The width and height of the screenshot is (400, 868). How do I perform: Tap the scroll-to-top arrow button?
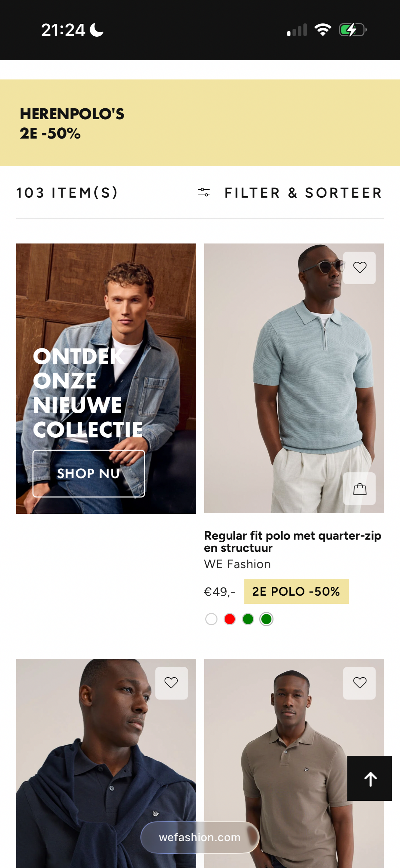pos(369,778)
